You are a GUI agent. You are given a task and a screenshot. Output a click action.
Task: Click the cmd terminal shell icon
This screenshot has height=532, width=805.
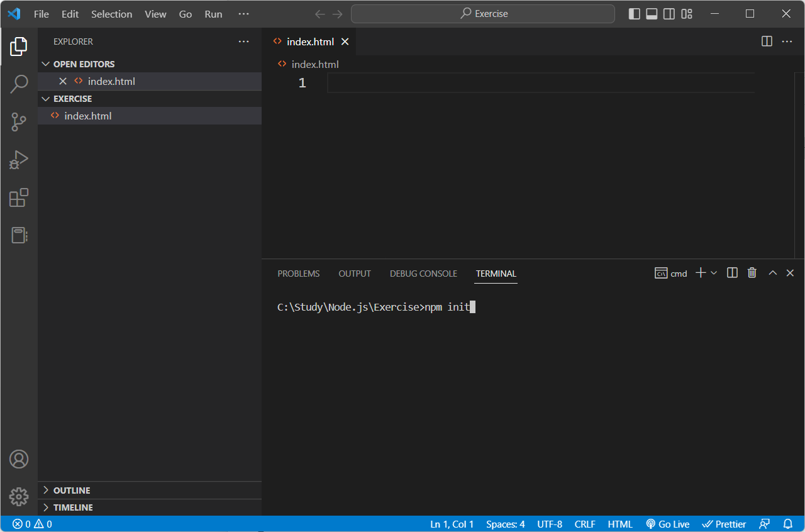(661, 273)
